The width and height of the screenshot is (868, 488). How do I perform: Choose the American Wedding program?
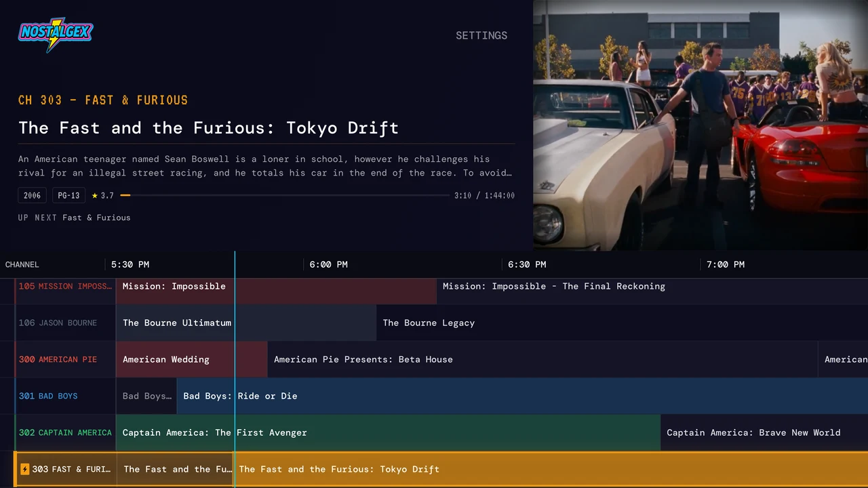point(192,359)
